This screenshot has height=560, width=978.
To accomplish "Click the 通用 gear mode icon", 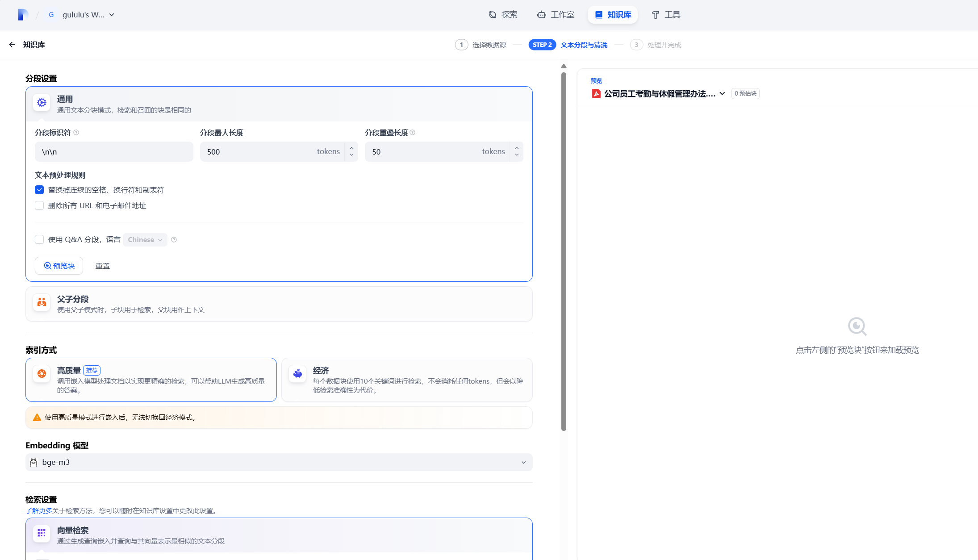I will pos(42,103).
